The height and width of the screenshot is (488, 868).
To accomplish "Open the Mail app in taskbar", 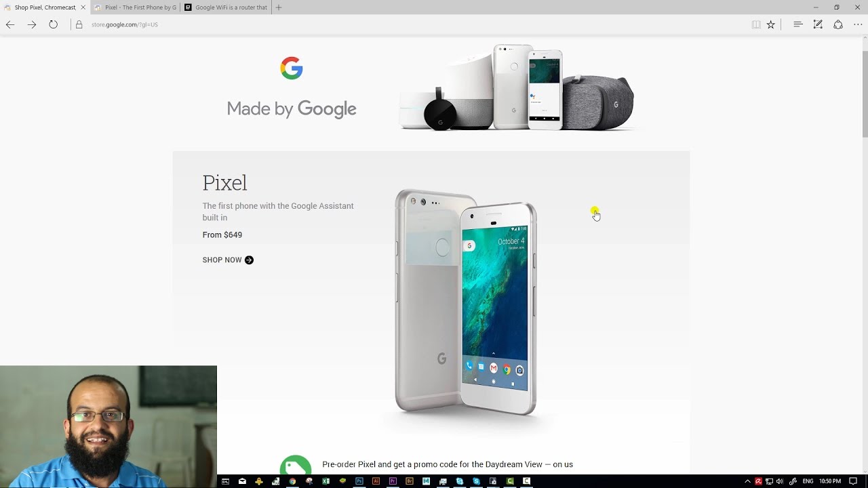I will 242,481.
